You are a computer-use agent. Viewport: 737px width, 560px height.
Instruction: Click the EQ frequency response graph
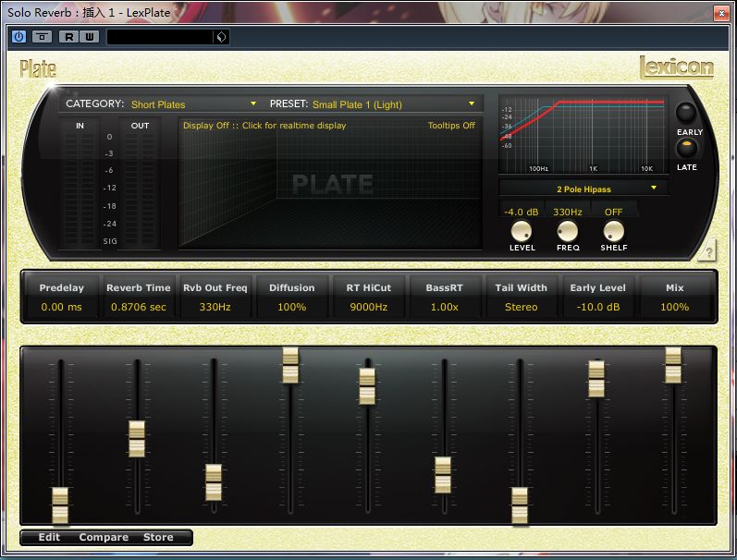point(583,135)
